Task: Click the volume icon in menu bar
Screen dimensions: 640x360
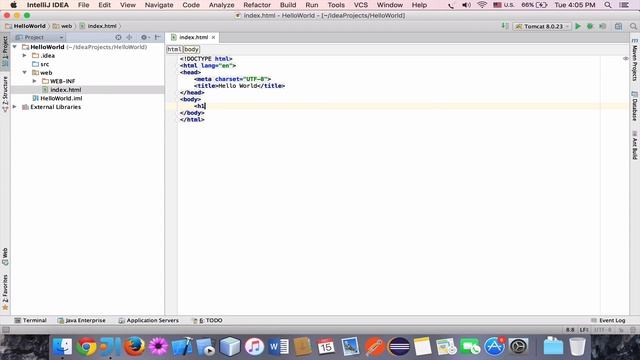Action: (x=466, y=5)
